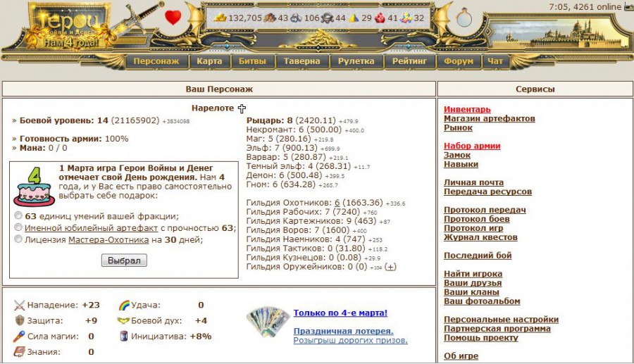Click the Только по 4-е марта link
634x364 pixels.
click(340, 313)
